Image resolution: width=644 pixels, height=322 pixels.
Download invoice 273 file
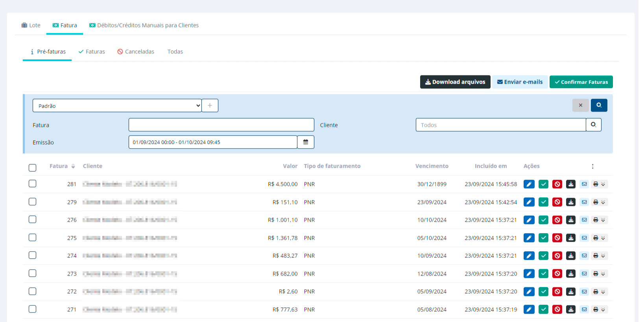(571, 274)
